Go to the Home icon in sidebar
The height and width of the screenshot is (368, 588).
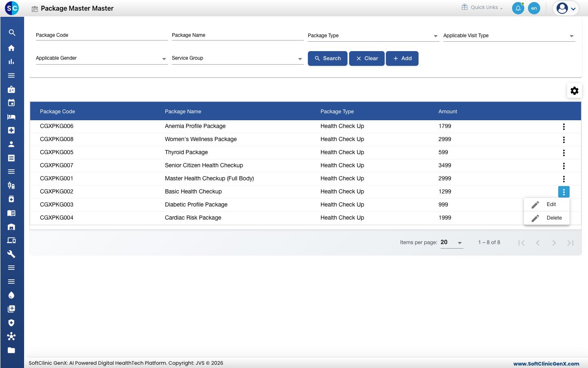tap(11, 48)
